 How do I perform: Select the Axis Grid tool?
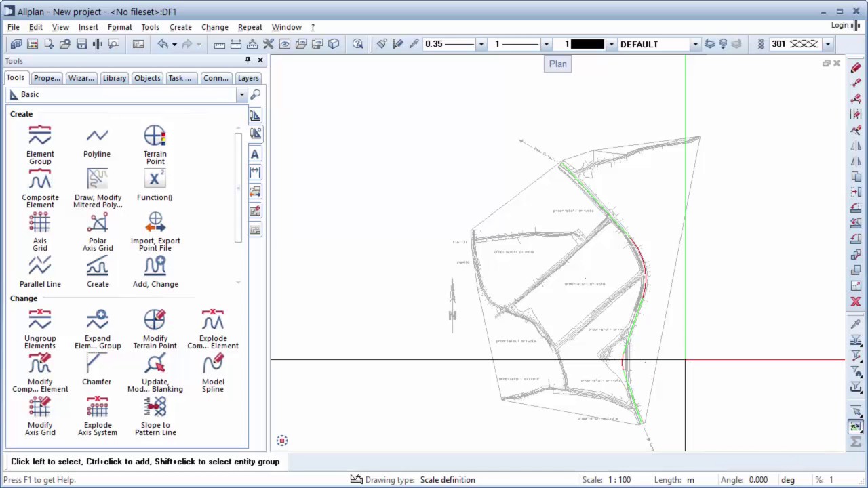(x=40, y=232)
